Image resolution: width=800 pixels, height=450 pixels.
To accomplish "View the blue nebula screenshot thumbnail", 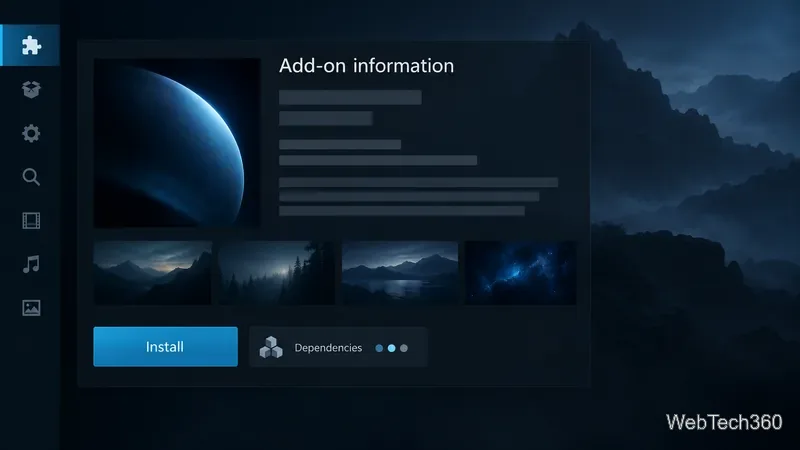I will click(x=520, y=273).
